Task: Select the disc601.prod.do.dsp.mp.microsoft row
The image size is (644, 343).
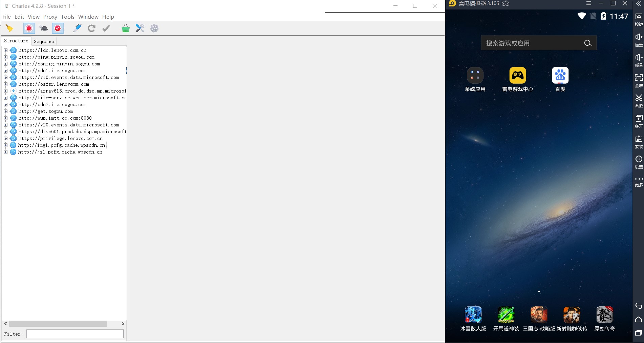Action: click(72, 132)
